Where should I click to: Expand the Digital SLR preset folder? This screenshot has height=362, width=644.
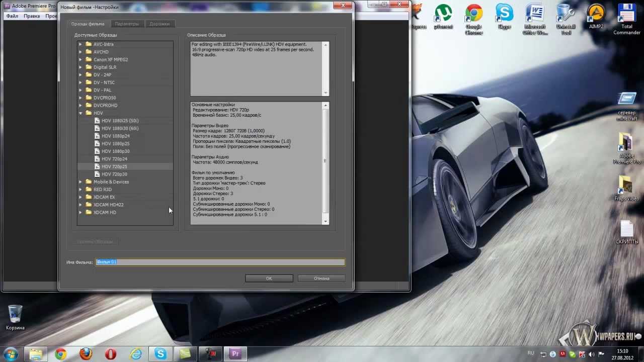click(x=80, y=67)
